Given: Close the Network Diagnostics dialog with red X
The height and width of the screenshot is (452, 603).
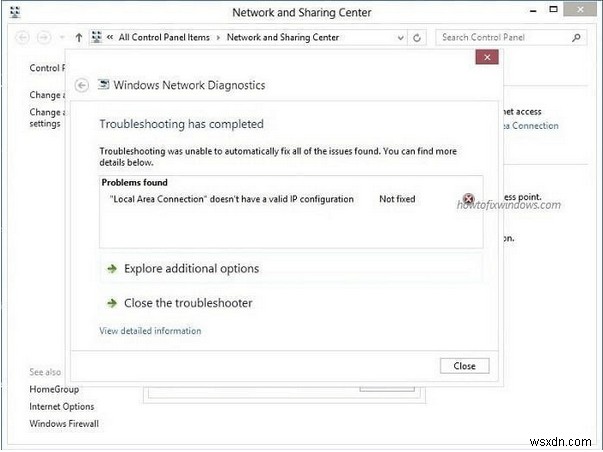Looking at the screenshot, I should (486, 58).
